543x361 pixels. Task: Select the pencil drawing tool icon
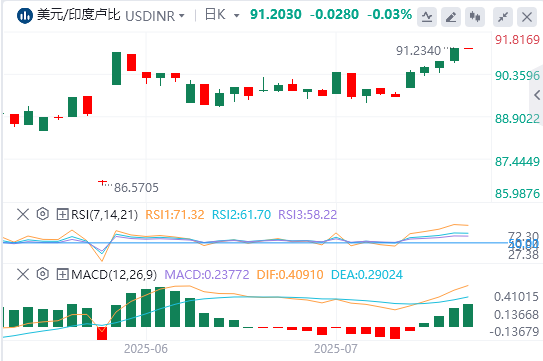click(451, 16)
